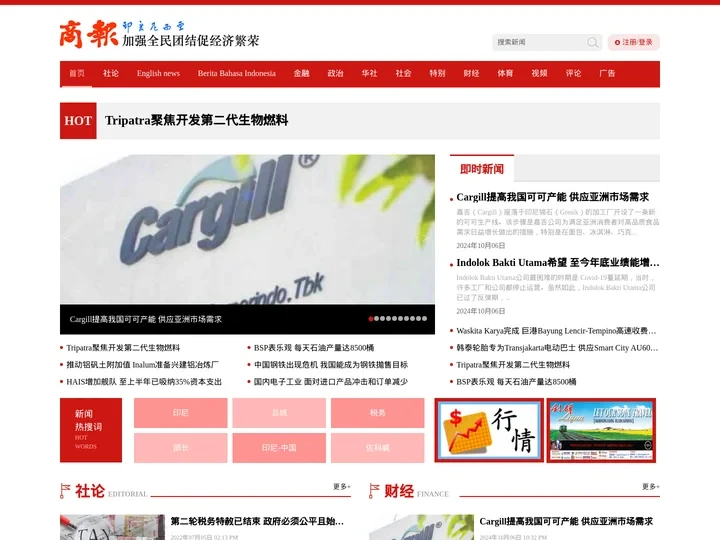The width and height of the screenshot is (720, 540).
Task: Open BSP表乐观 link in 即时新闻 list
Action: [x=516, y=382]
